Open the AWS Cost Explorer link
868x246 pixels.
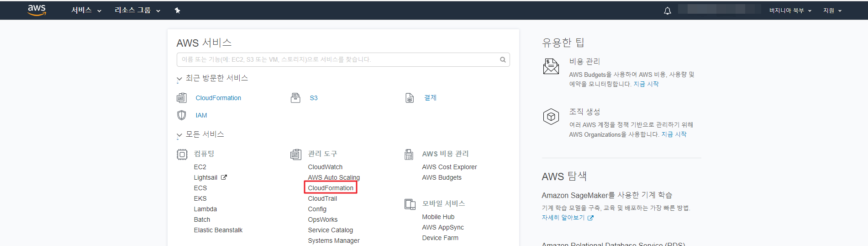click(x=449, y=167)
